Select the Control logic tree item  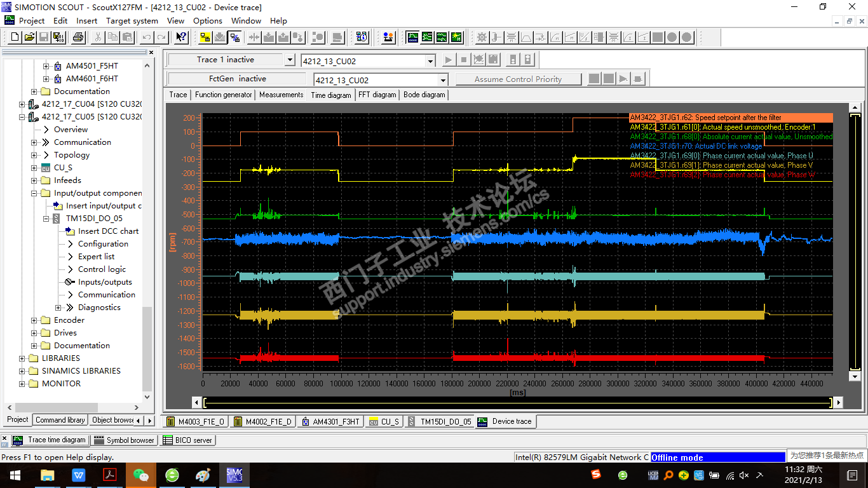click(102, 269)
